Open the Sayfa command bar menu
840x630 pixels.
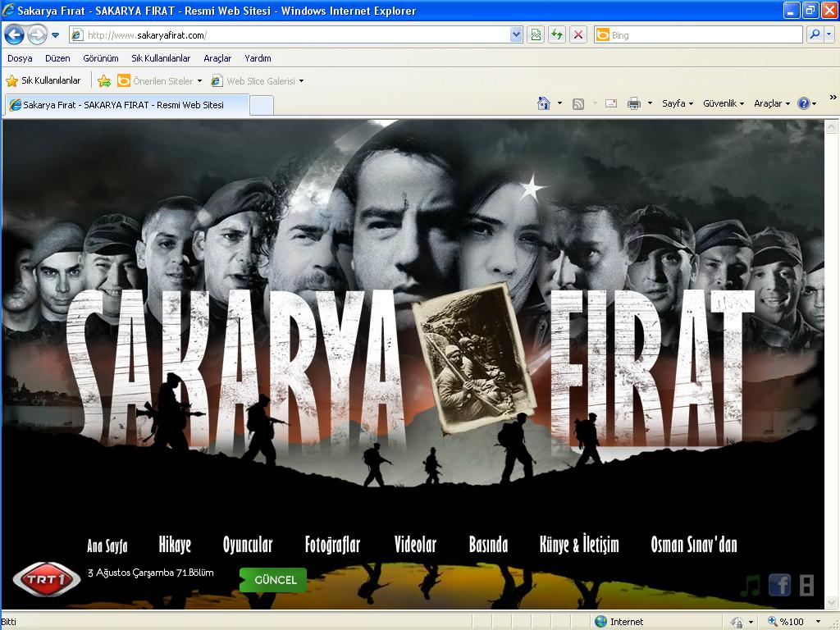coord(678,103)
